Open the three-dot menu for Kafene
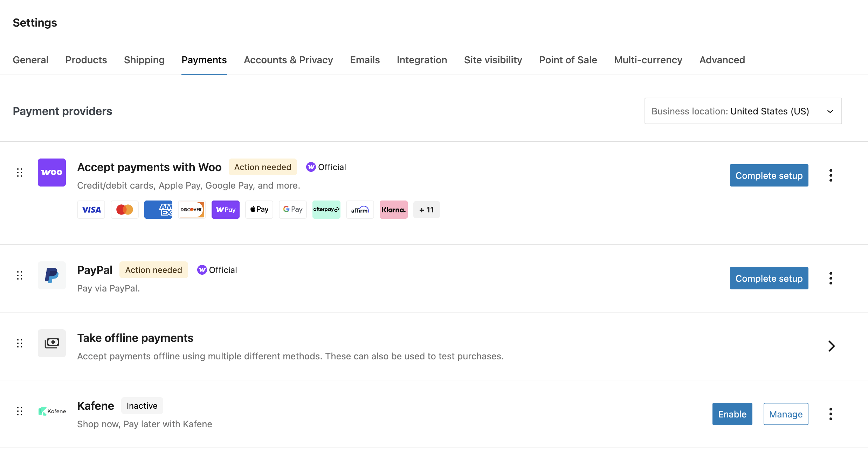Screen dimensions: 868x457 tap(831, 414)
